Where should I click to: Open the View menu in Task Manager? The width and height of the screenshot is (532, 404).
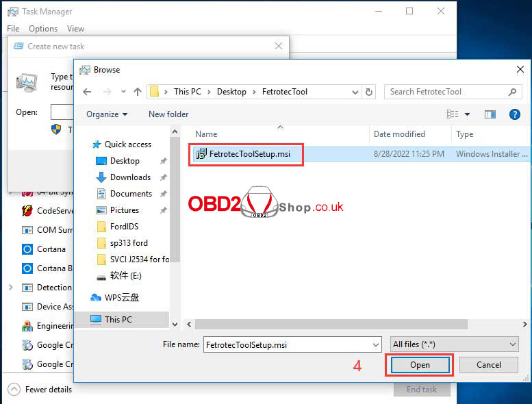click(75, 29)
